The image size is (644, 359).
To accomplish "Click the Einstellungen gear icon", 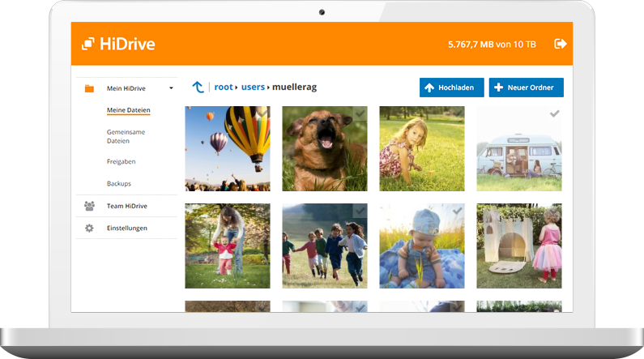I will point(89,229).
